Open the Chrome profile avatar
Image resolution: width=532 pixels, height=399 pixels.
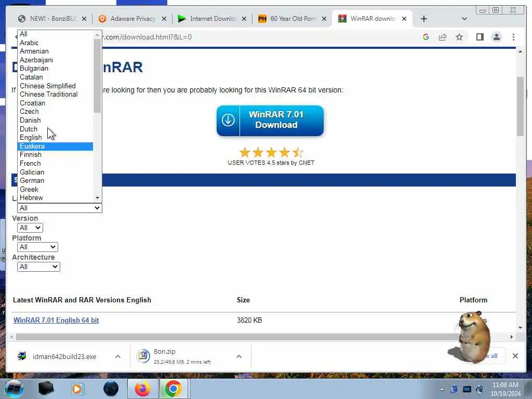pyautogui.click(x=496, y=37)
